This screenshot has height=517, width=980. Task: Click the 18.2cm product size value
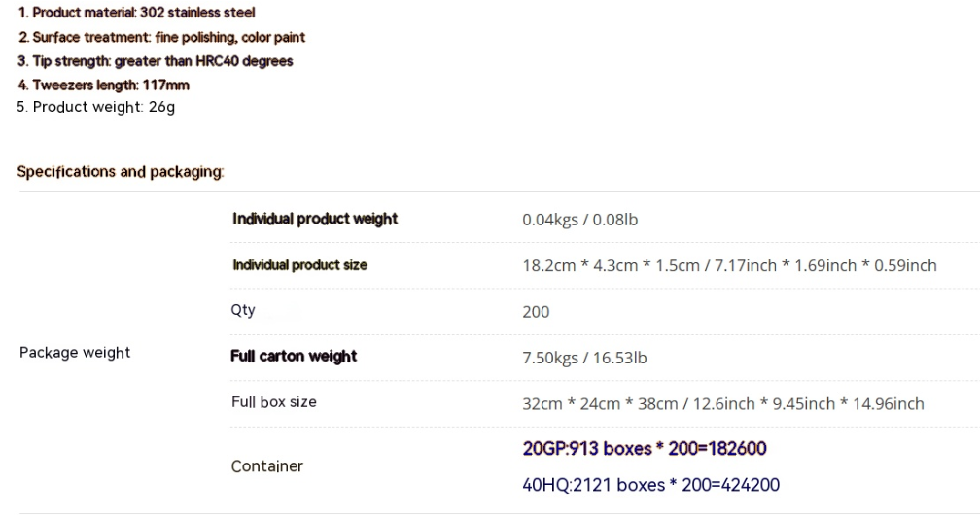pyautogui.click(x=729, y=265)
